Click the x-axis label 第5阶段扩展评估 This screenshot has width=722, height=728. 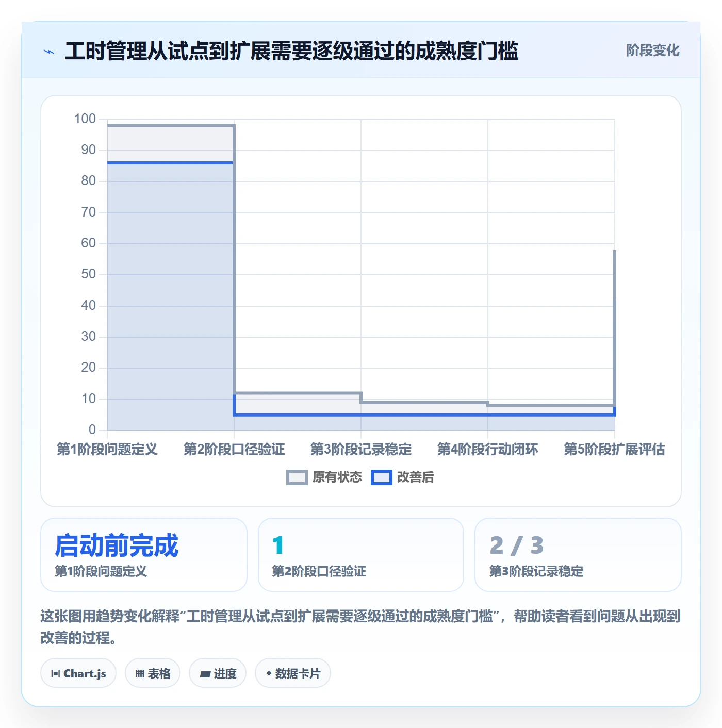614,450
